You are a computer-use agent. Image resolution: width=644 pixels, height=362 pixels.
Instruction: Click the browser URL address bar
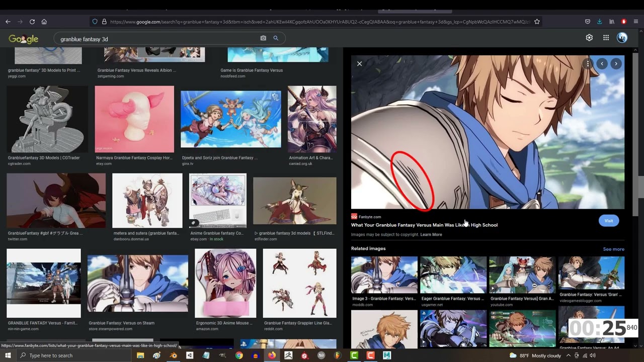[319, 22]
